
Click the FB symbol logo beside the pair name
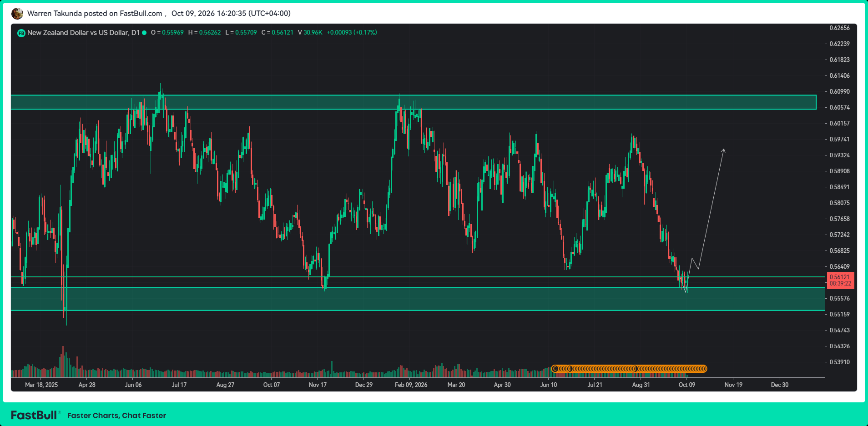(x=21, y=33)
